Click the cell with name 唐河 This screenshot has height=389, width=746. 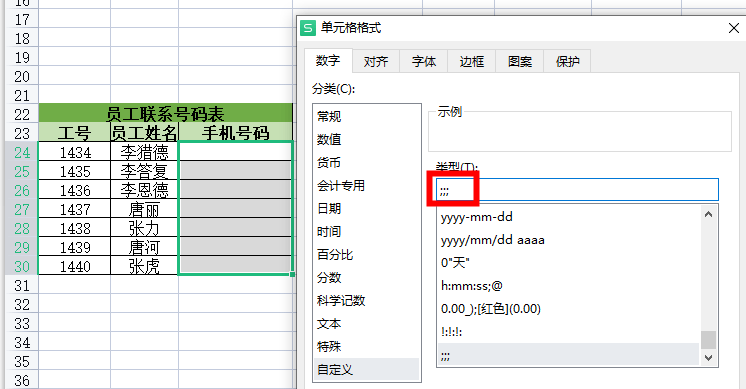click(144, 247)
